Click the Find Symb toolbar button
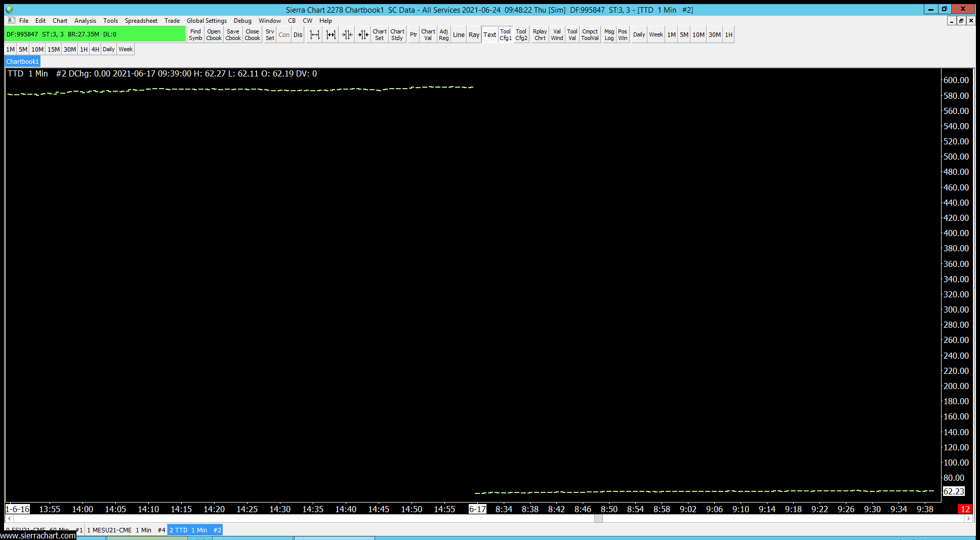Viewport: 980px width, 540px height. tap(195, 34)
